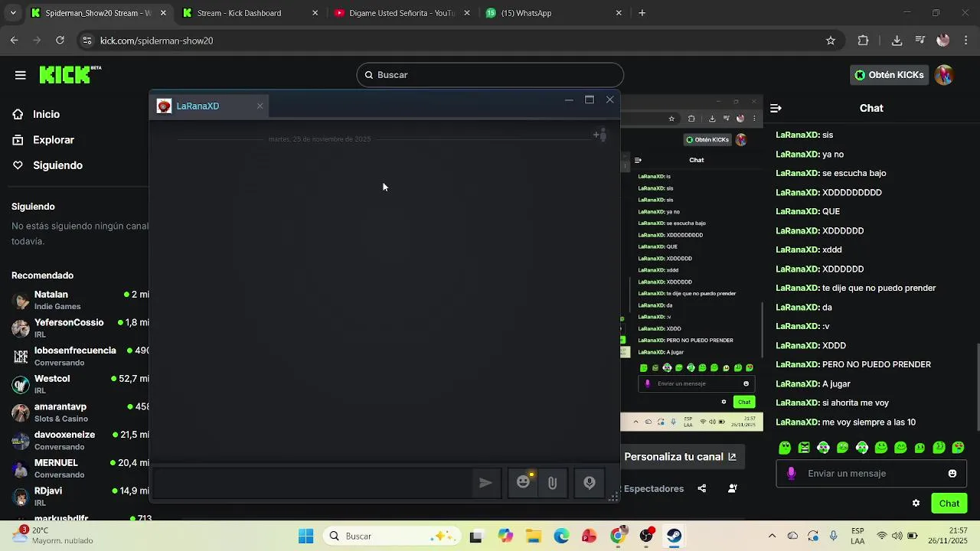Screen dimensions: 980x551
Task: Start voice chat with Steam microphone button
Action: pyautogui.click(x=590, y=483)
